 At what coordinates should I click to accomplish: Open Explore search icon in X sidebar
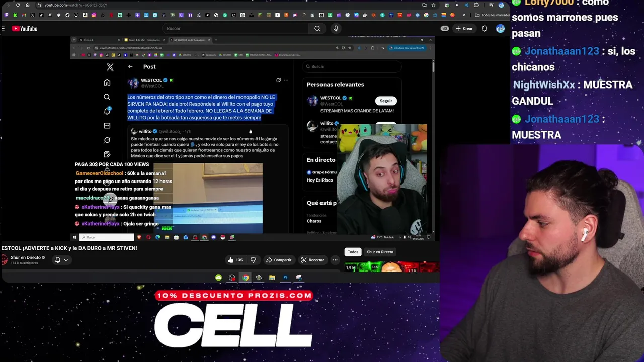point(107,97)
